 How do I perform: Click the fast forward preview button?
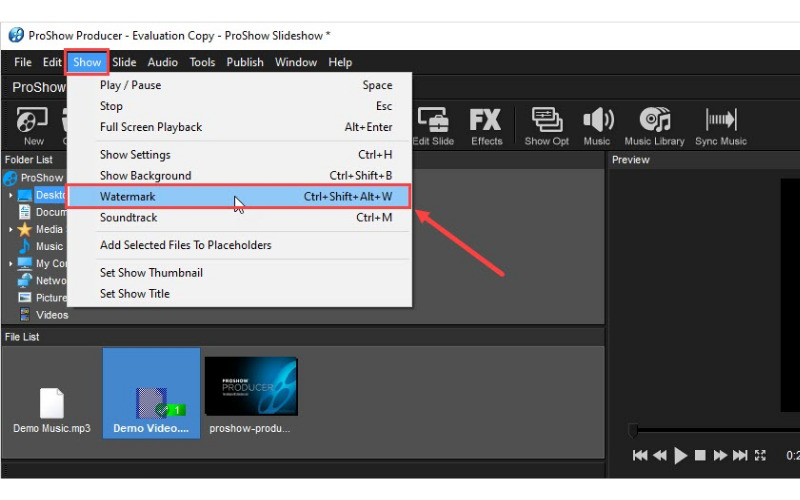(x=720, y=455)
